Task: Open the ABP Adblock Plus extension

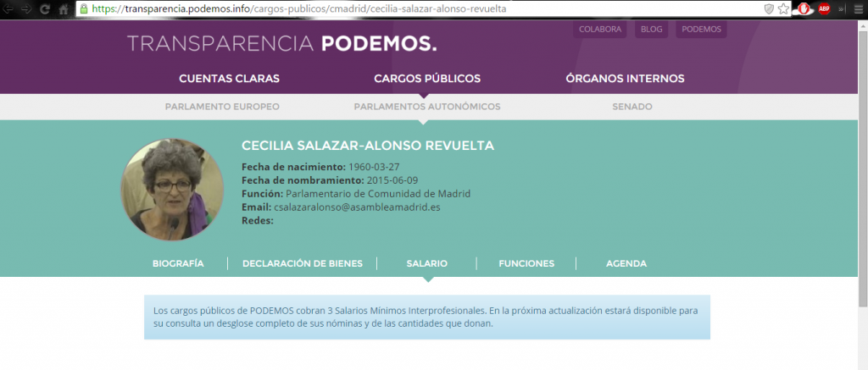Action: pos(823,8)
